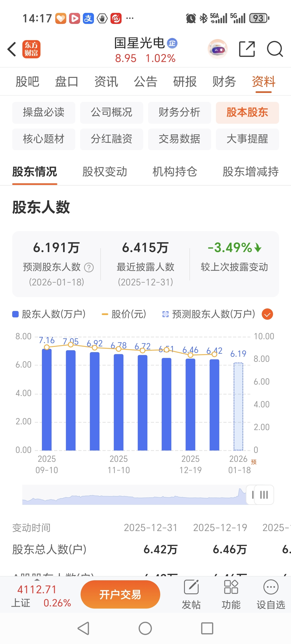The image size is (291, 644).
Task: Tap Android back navigation triangle
Action: point(84,628)
